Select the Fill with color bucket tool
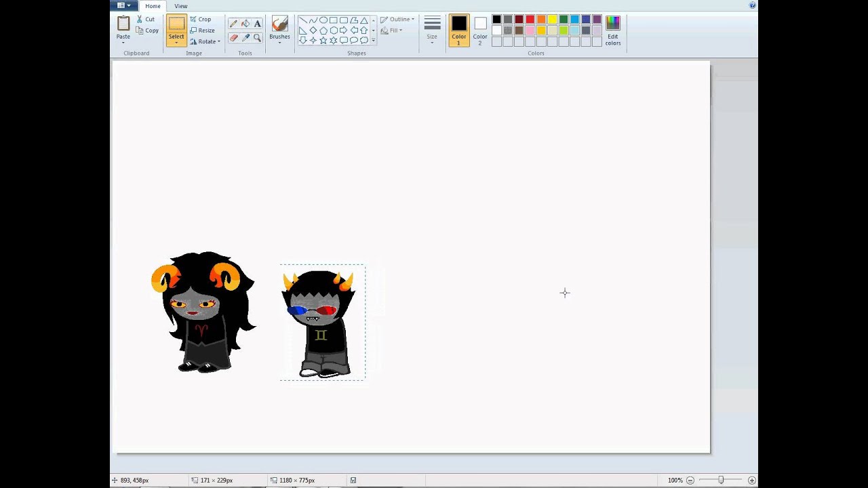868x488 pixels. click(245, 24)
